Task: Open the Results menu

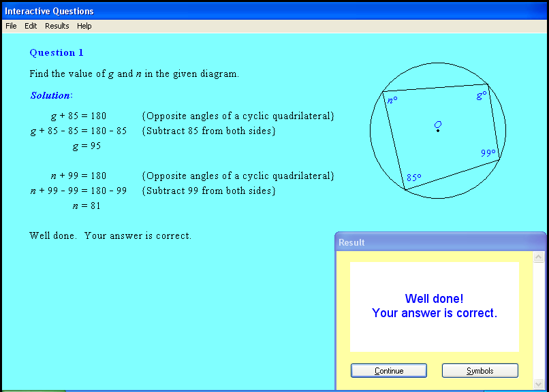Action: coord(57,26)
